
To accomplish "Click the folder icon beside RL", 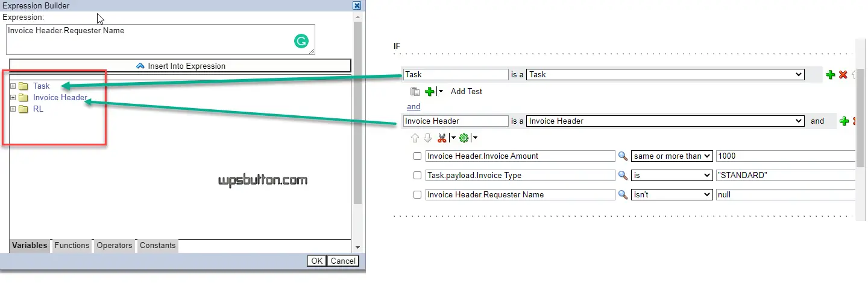I will [x=24, y=109].
